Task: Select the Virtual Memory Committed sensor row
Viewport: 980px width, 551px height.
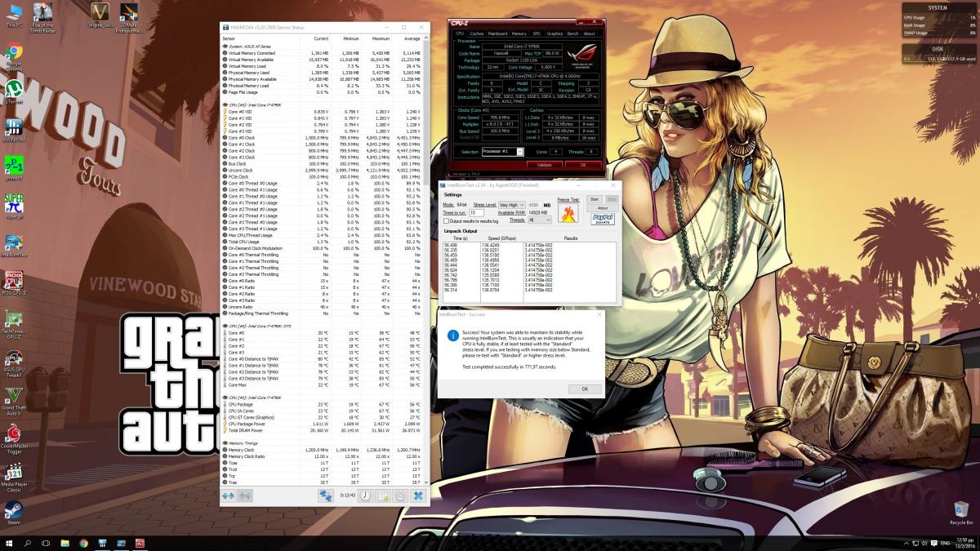Action: click(322, 53)
